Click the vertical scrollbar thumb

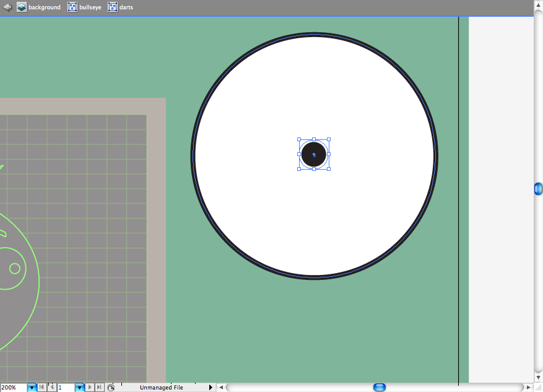(538, 189)
